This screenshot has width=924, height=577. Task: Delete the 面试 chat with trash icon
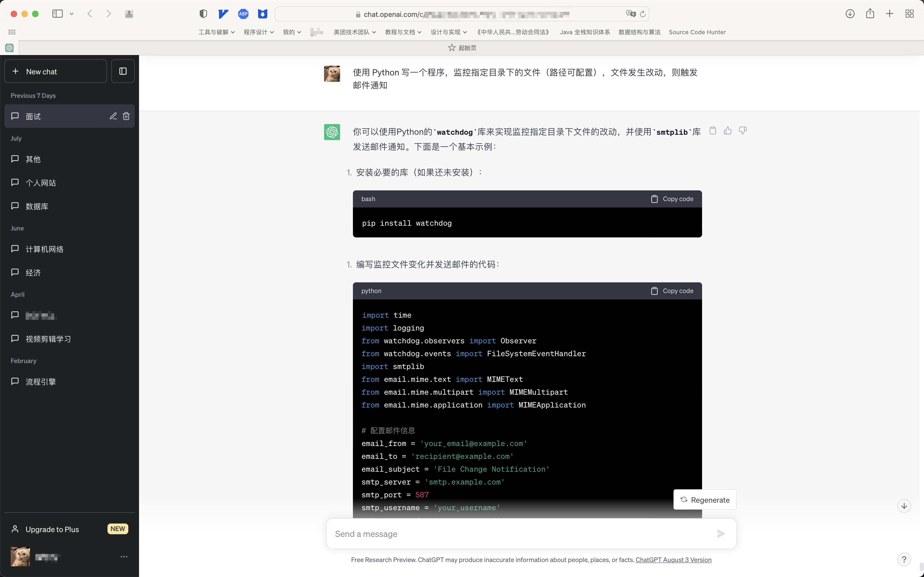(126, 116)
